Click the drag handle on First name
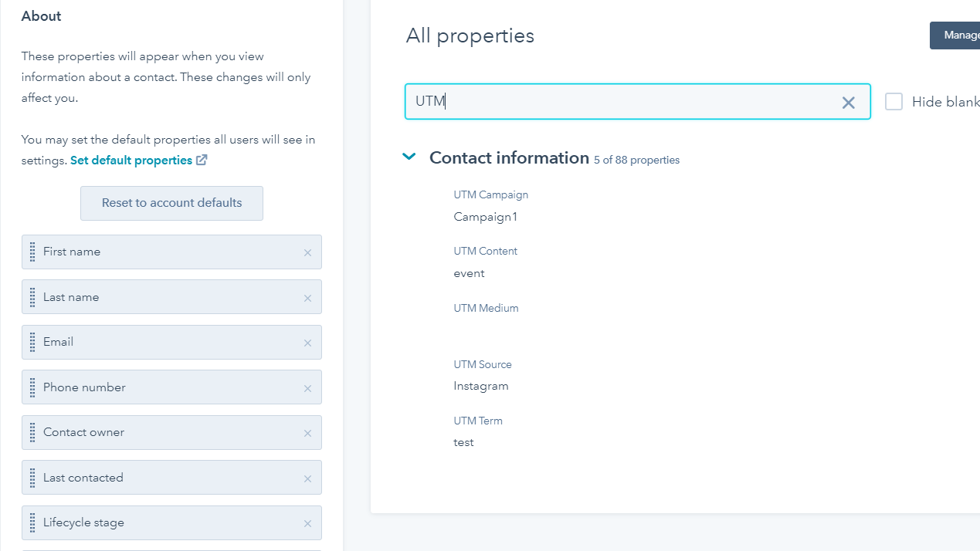Screen dimensions: 980x551 click(32, 252)
